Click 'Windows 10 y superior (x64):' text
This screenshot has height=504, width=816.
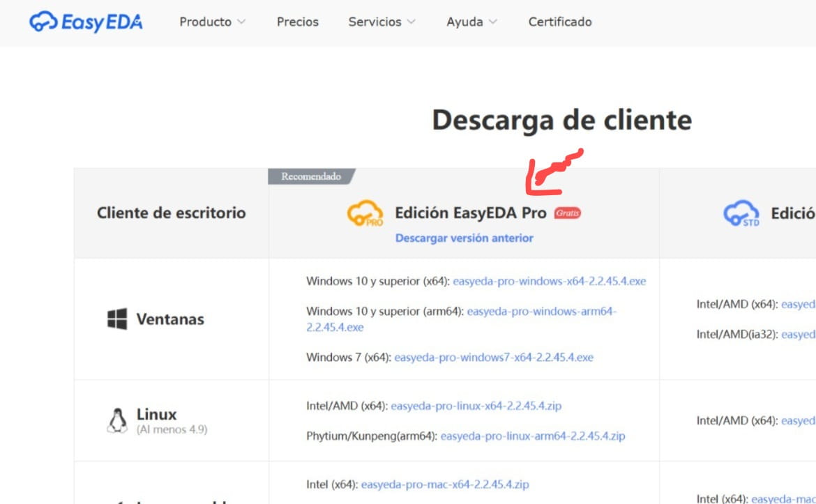[378, 282]
